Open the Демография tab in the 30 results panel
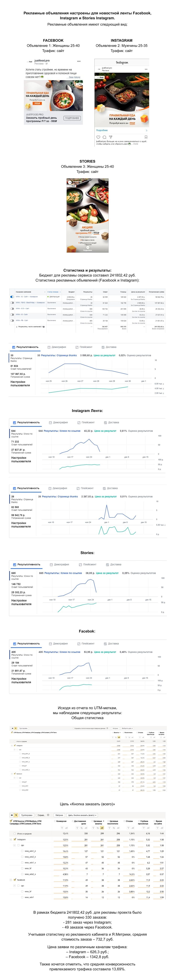Image resolution: width=175 pixels, height=980 pixels. click(57, 347)
